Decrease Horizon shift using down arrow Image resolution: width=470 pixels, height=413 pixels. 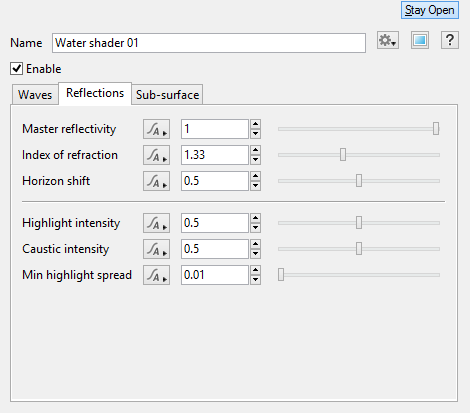coord(255,186)
